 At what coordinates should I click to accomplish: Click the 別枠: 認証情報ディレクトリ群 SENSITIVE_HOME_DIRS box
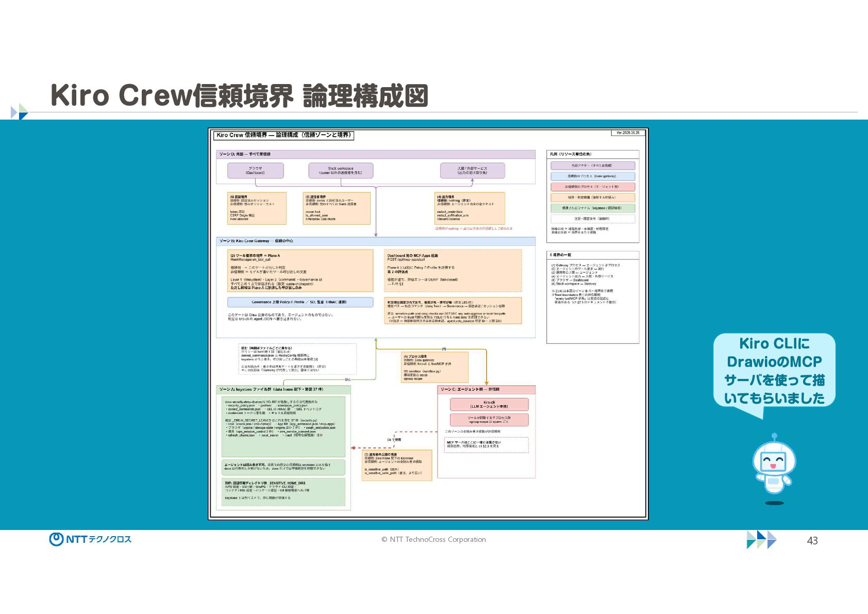283,491
